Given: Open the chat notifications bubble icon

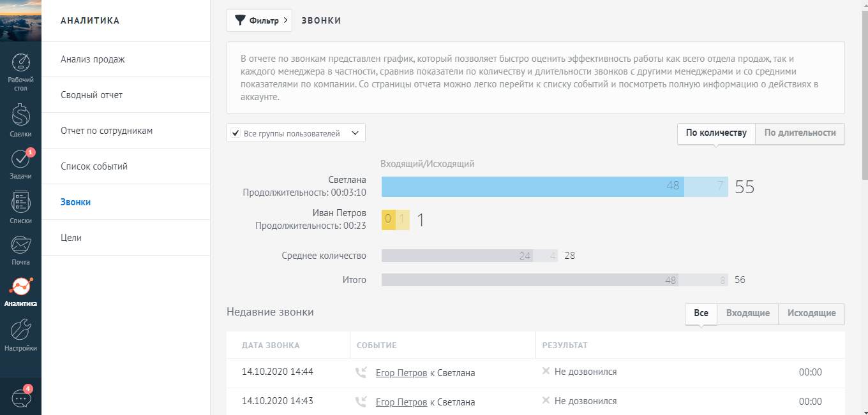Looking at the screenshot, I should click(x=20, y=398).
